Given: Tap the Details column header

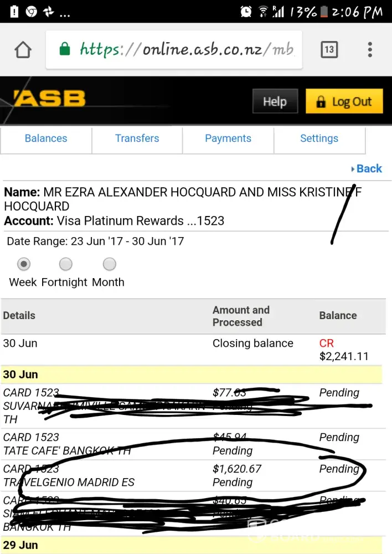Looking at the screenshot, I should pos(19,316).
